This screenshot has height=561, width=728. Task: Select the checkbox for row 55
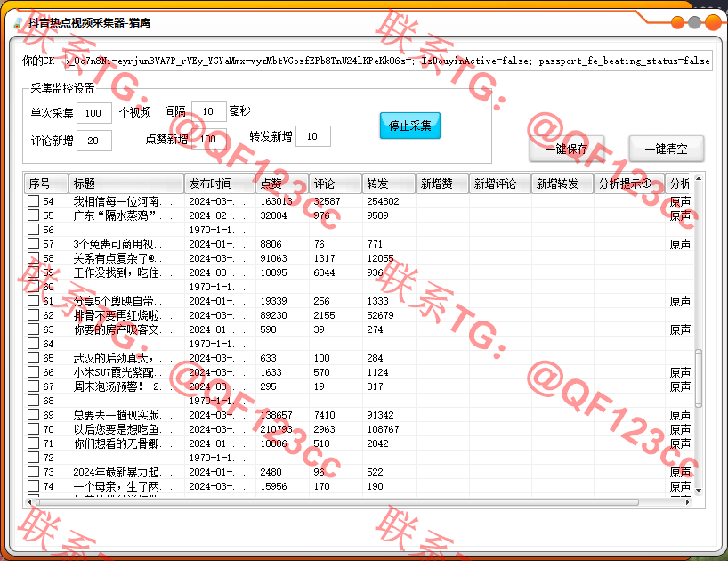tap(33, 215)
